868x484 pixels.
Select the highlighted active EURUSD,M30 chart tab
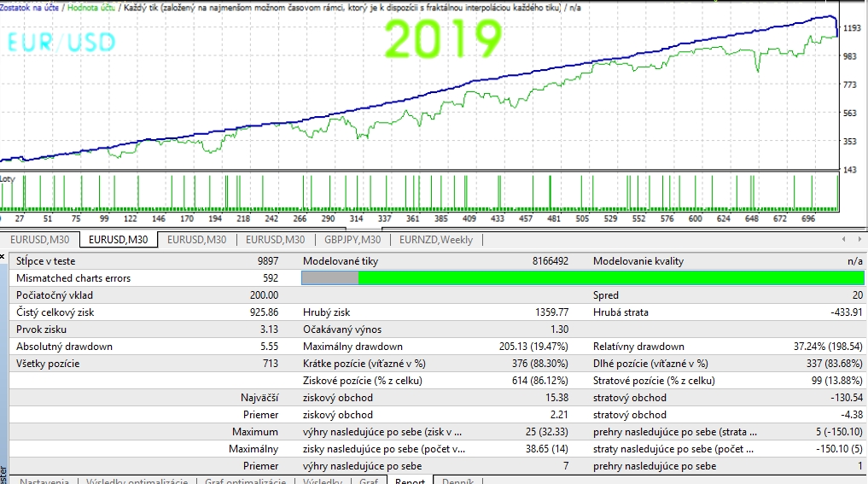119,240
